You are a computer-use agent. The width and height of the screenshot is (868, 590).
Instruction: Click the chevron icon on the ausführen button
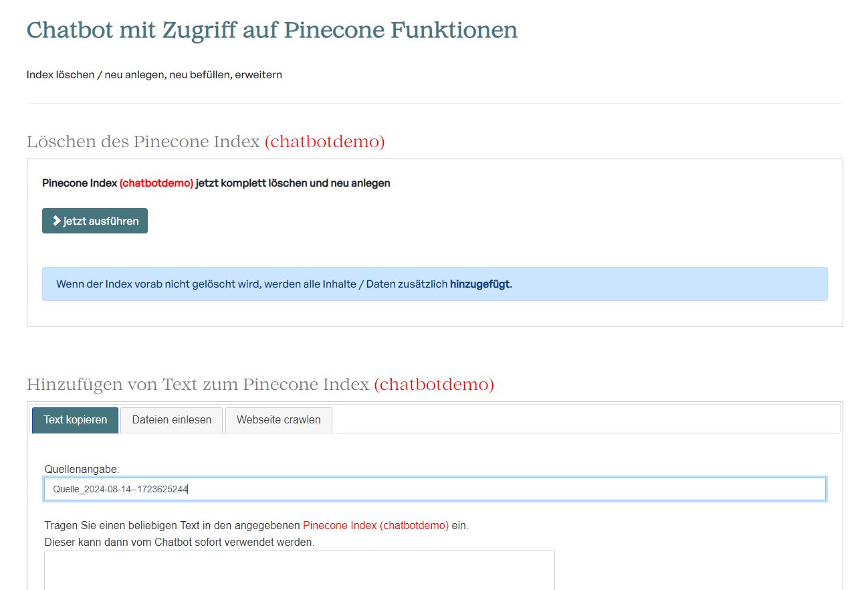57,221
